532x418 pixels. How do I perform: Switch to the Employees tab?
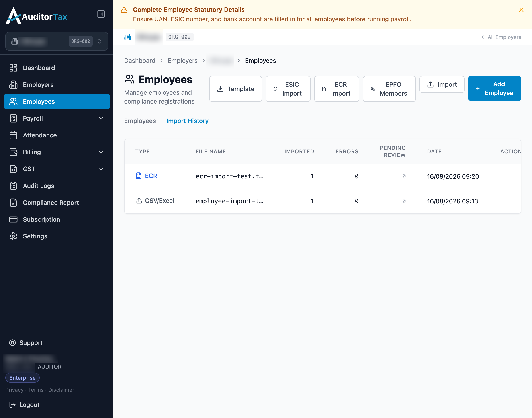click(x=140, y=121)
